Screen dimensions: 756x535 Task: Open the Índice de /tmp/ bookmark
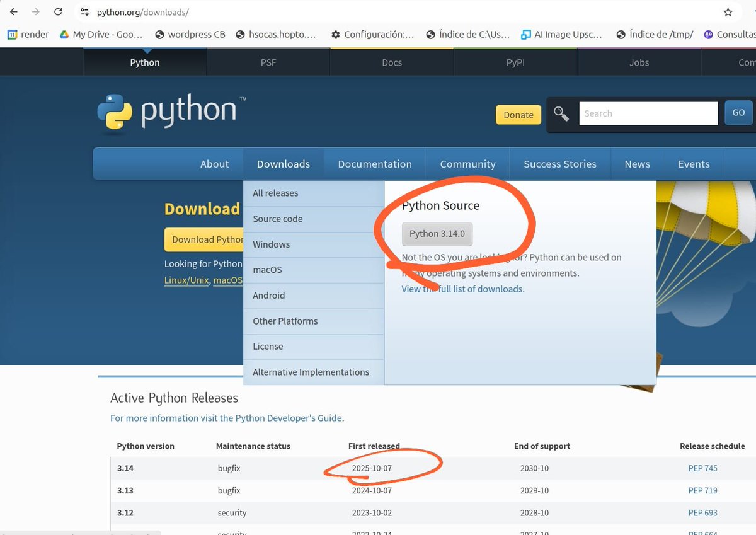coord(655,35)
